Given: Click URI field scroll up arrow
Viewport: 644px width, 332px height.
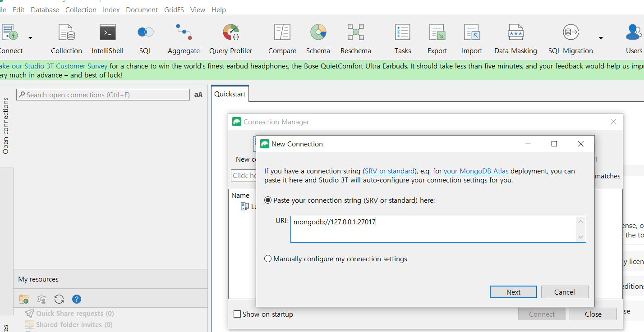Looking at the screenshot, I should click(x=581, y=221).
